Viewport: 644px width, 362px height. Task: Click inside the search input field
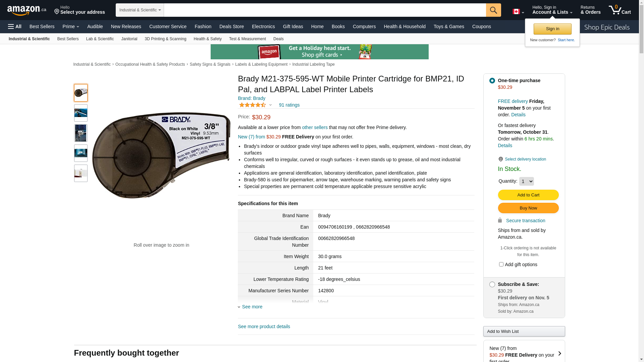click(325, 10)
